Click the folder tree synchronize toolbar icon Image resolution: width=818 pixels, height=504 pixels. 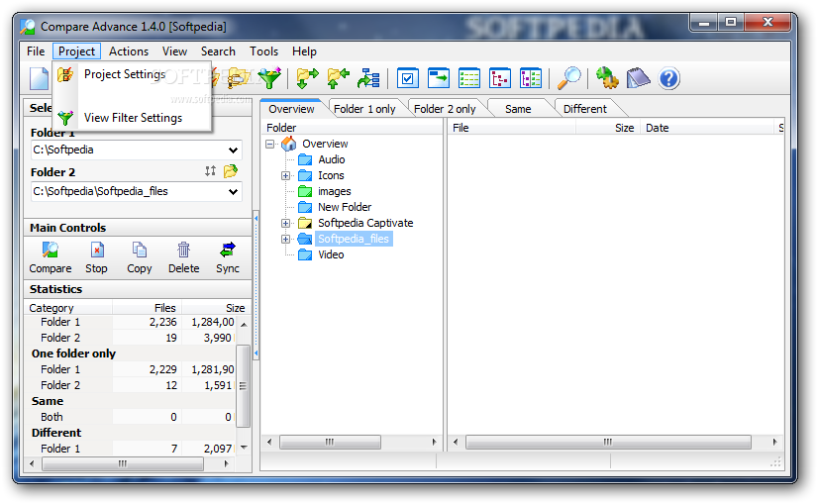tap(368, 78)
